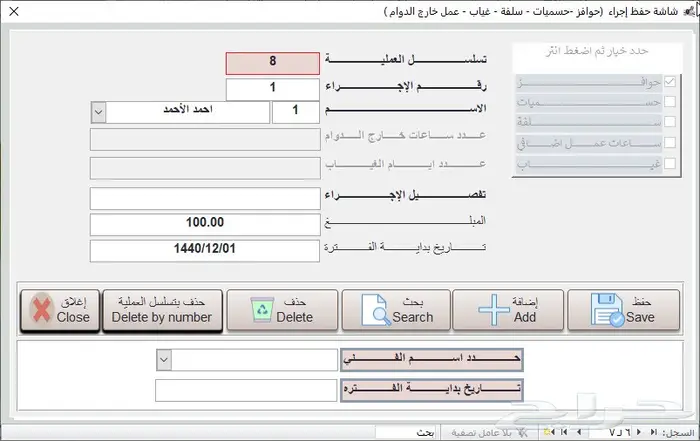Viewport: 700px width, 441px height.
Task: Click the تفصيل الإجراء details field
Action: (x=205, y=198)
